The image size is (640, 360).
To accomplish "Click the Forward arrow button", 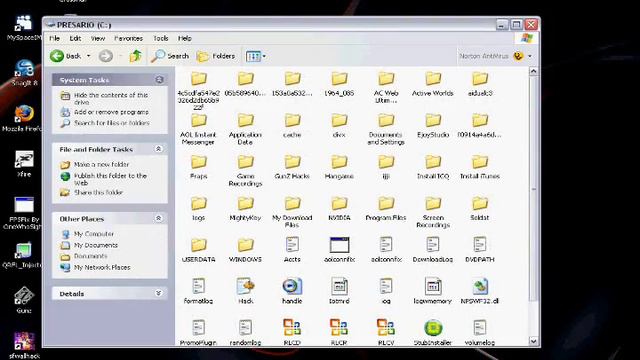I will [x=106, y=56].
